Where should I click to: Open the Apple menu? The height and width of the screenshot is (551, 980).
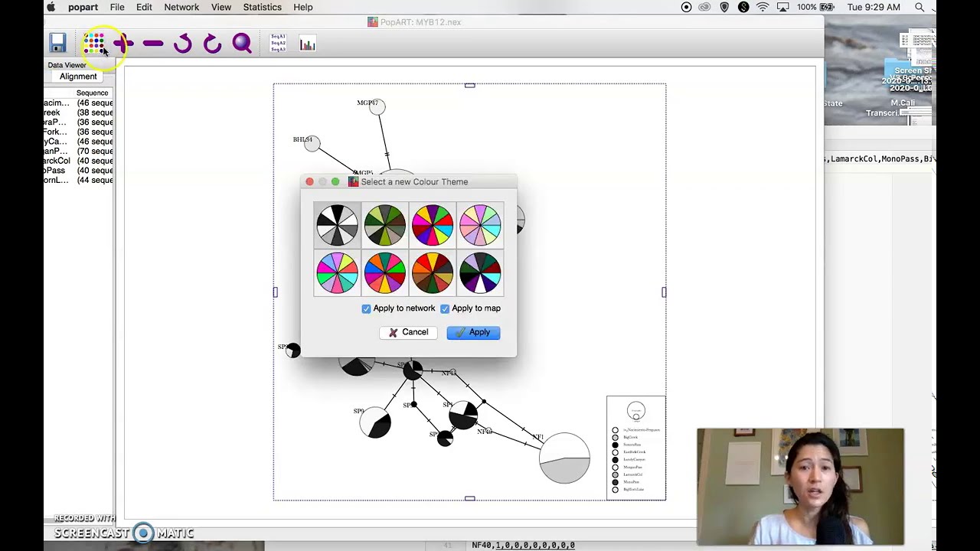51,7
